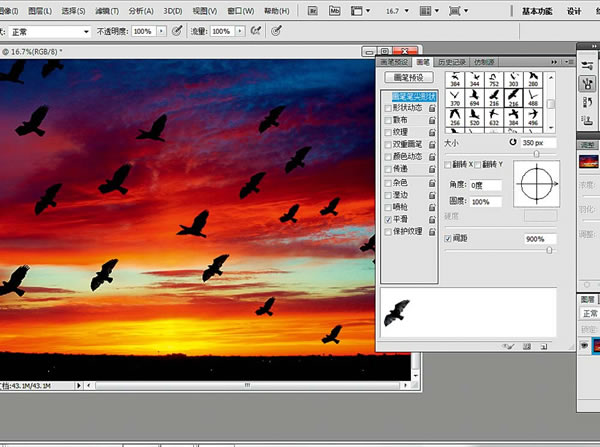Click the 画笔预设 button below tabs
Image resolution: width=600 pixels, height=447 pixels.
pyautogui.click(x=409, y=77)
